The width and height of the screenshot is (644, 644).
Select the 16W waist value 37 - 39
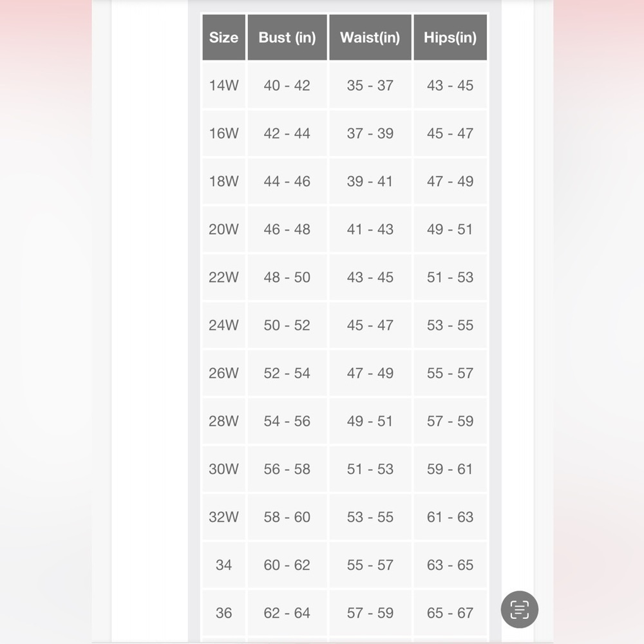tap(370, 133)
